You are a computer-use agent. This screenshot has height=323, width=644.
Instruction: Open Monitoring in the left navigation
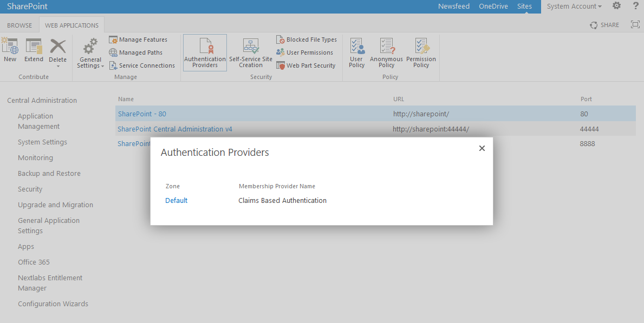pyautogui.click(x=35, y=157)
